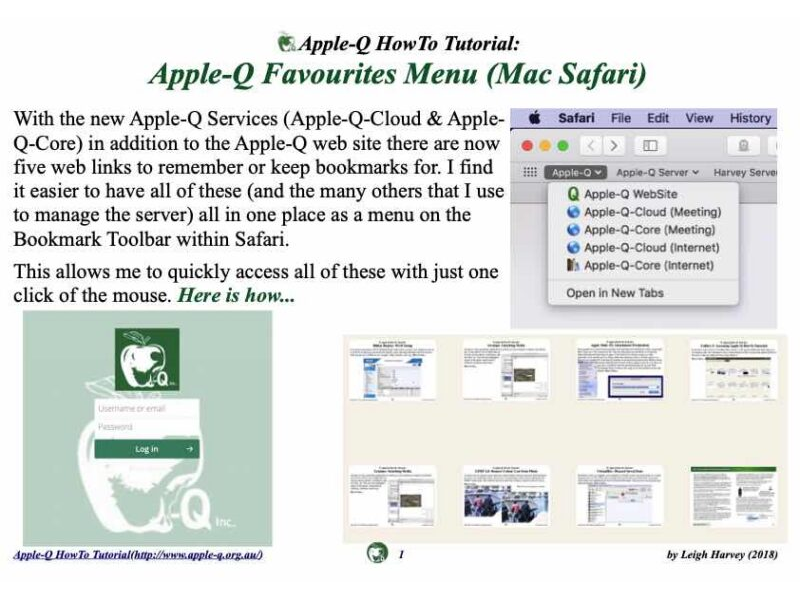Go back with Safari's back arrow
This screenshot has width=800, height=600.
point(591,146)
